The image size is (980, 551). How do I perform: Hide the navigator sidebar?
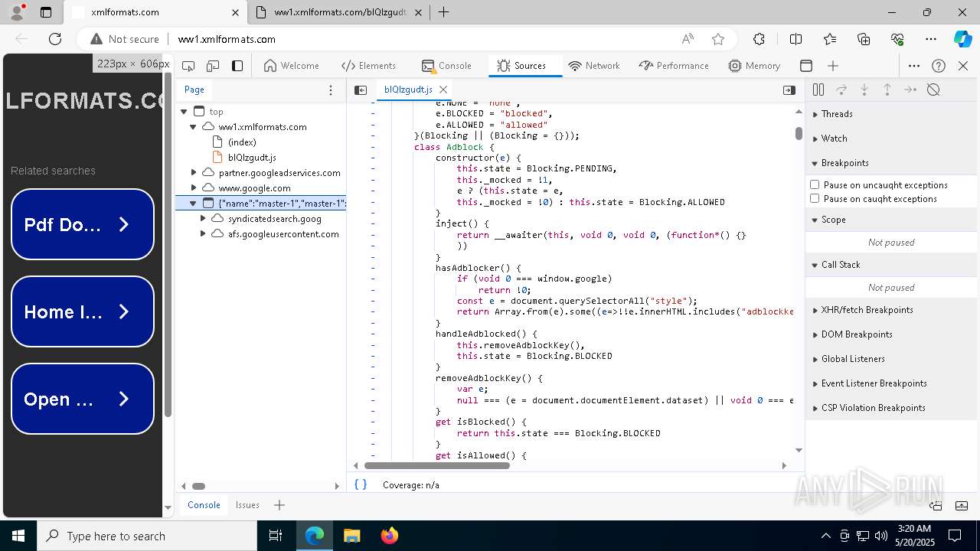coord(361,90)
